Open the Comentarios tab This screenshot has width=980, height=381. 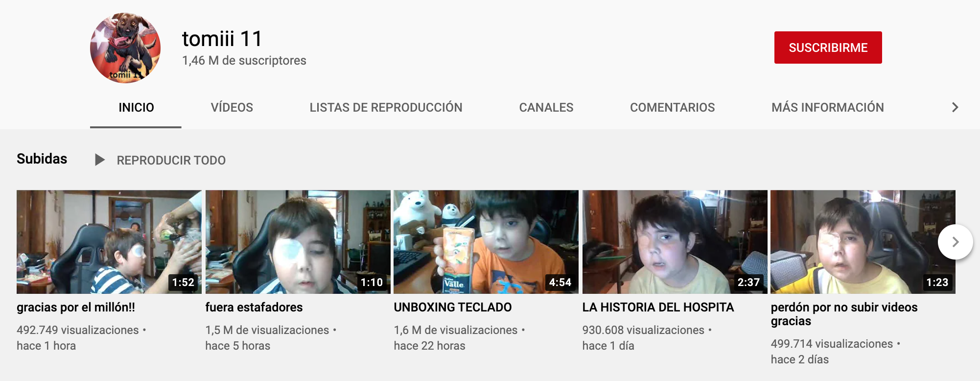pos(672,108)
